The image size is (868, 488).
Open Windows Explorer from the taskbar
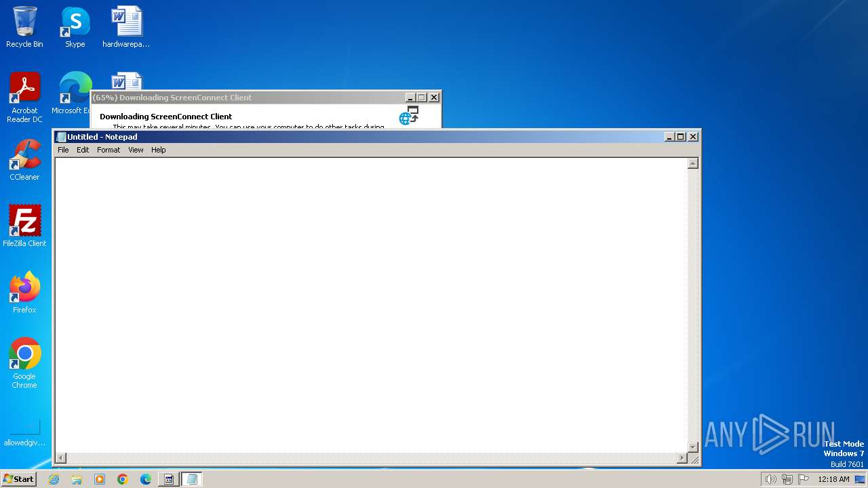(x=77, y=479)
